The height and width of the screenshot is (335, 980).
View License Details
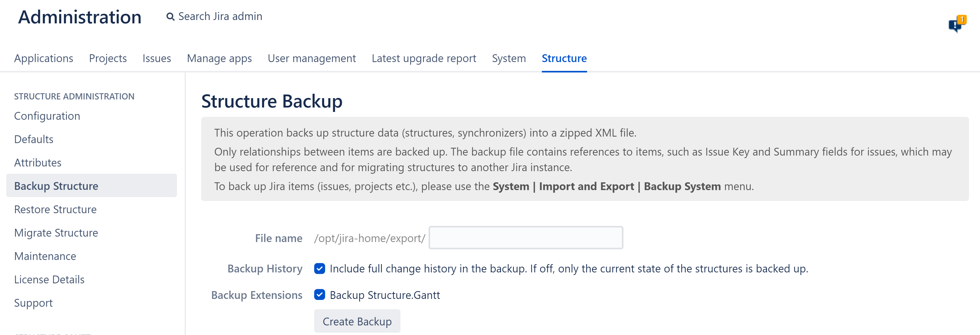tap(49, 279)
